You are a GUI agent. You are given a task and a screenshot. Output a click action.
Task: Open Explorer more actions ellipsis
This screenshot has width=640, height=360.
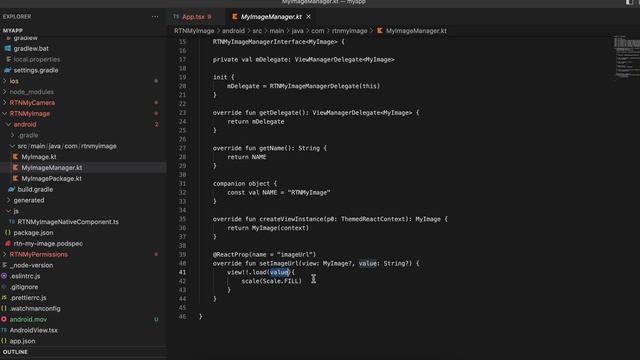click(x=155, y=17)
